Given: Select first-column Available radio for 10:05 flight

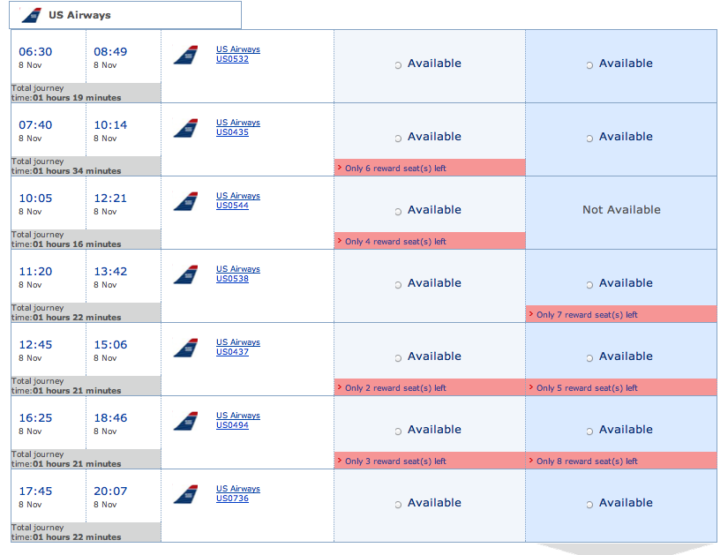Looking at the screenshot, I should pyautogui.click(x=398, y=212).
